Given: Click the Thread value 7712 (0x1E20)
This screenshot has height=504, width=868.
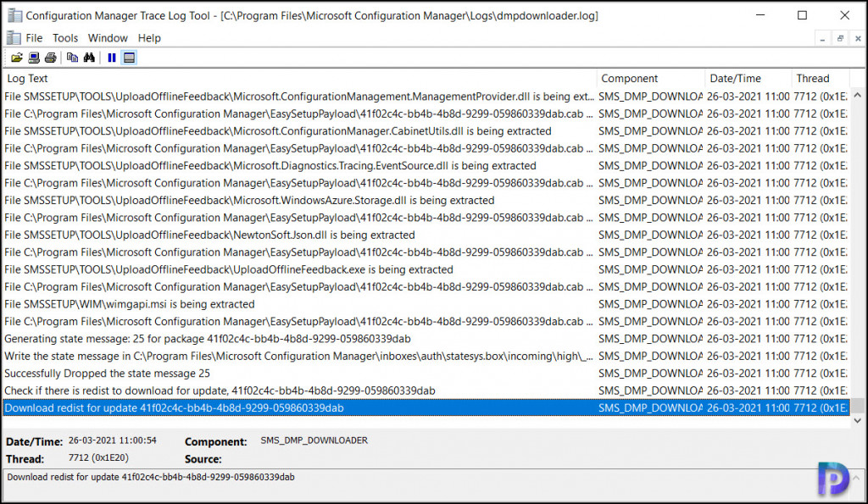Looking at the screenshot, I should (98, 457).
